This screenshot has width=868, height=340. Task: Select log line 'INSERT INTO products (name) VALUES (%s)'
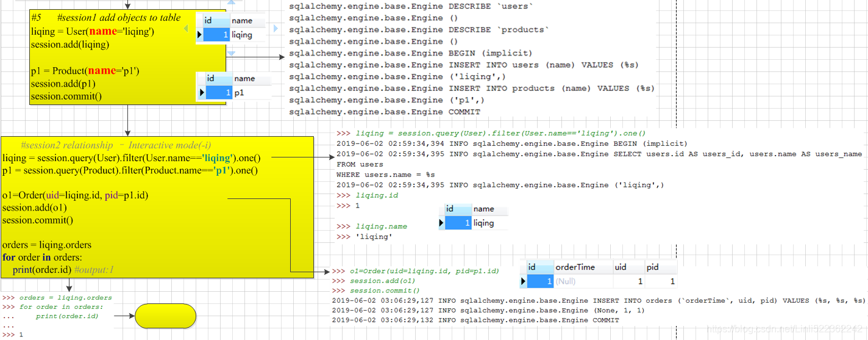tap(472, 88)
